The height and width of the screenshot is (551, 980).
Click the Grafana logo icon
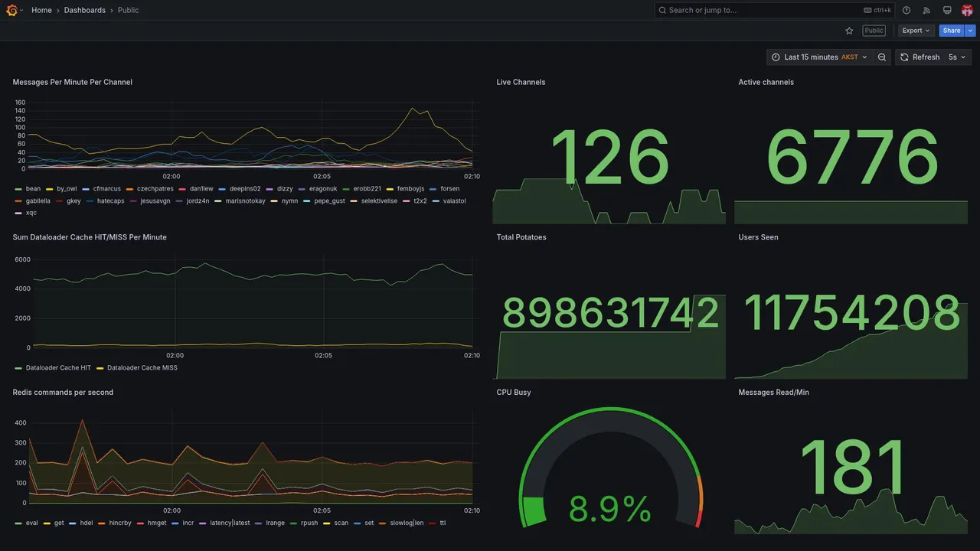coord(11,10)
